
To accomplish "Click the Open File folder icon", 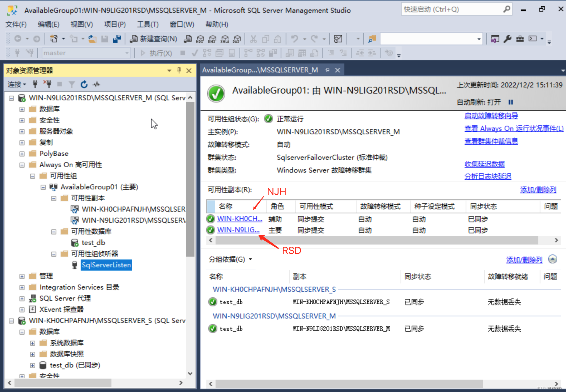I will click(92, 39).
